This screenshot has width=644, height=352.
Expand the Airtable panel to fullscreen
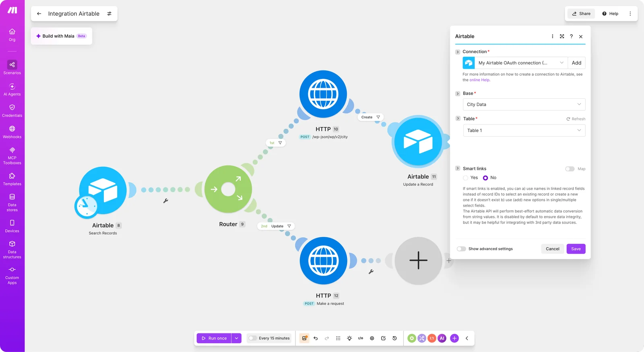click(x=562, y=36)
